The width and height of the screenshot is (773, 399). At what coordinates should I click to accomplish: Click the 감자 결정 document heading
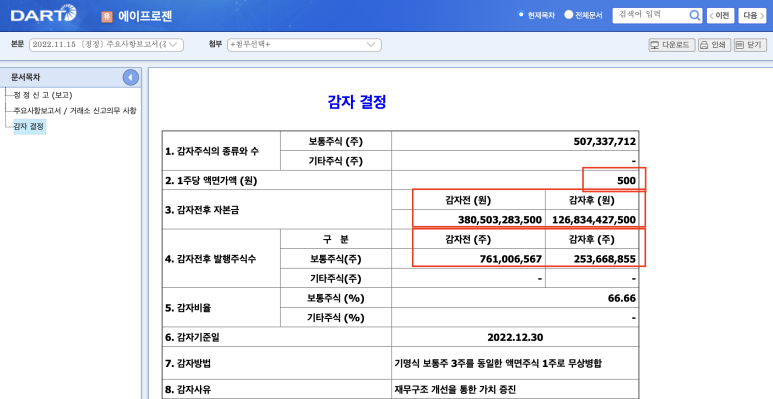[x=357, y=102]
